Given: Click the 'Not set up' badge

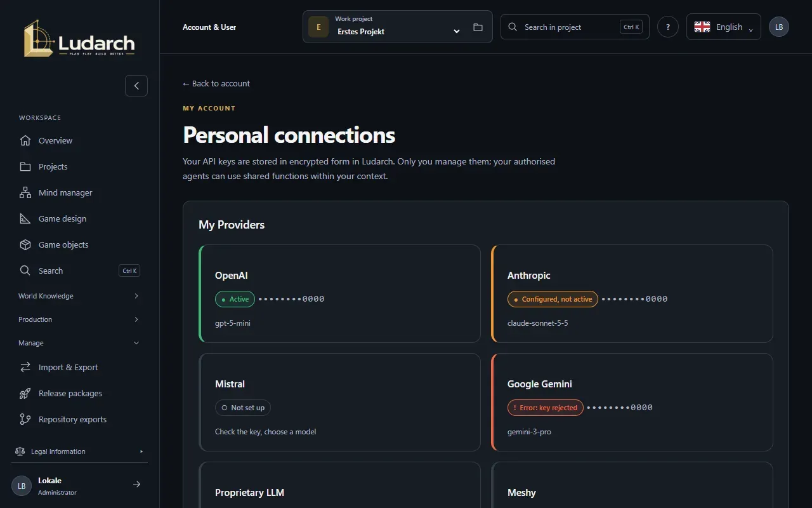Looking at the screenshot, I should (243, 408).
